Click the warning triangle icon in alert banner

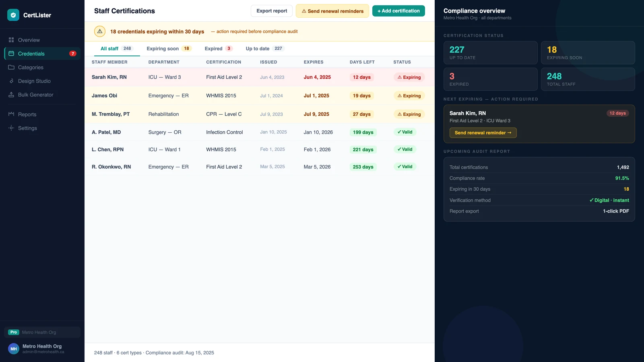click(100, 31)
